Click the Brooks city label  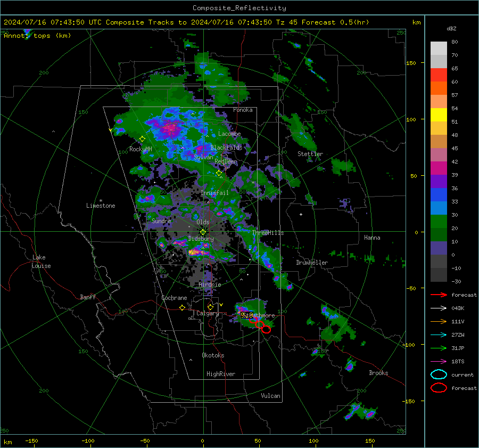(378, 373)
